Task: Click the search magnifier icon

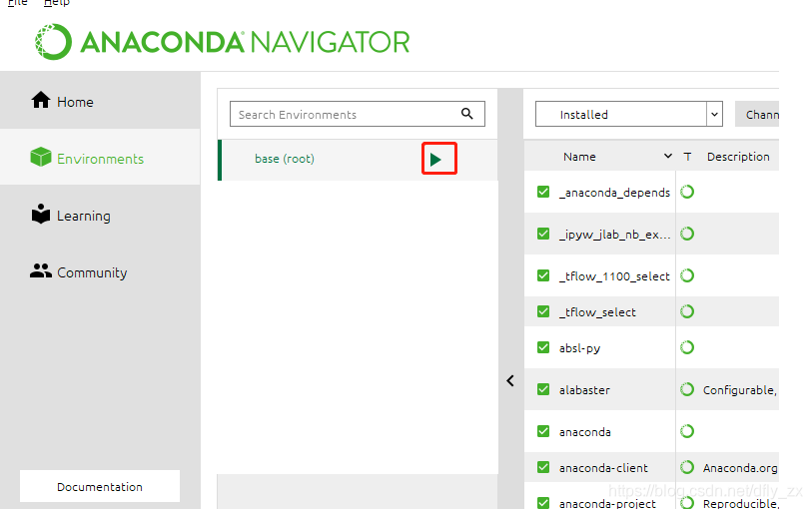Action: [x=467, y=114]
